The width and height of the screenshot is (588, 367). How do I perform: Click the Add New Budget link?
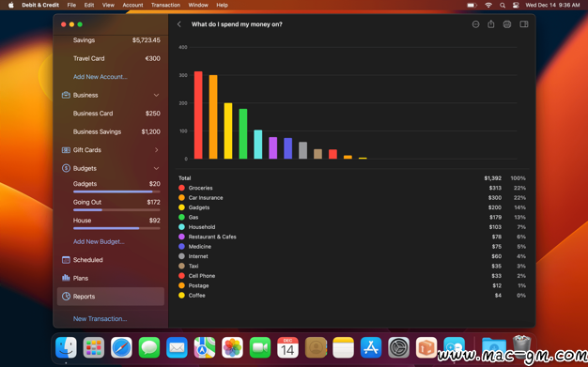(x=99, y=242)
